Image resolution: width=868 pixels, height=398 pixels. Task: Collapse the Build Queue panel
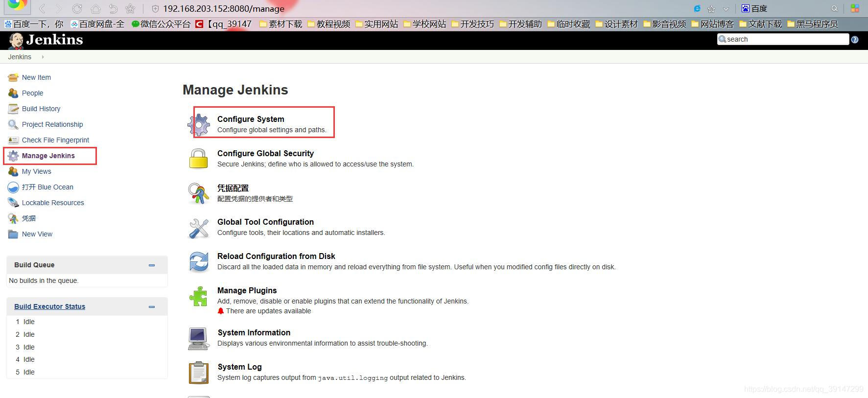tap(152, 265)
